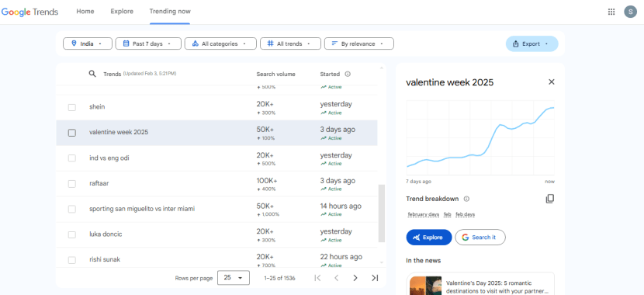Open the Valentine's Day 2025 news article
This screenshot has width=644, height=295.
[x=480, y=284]
